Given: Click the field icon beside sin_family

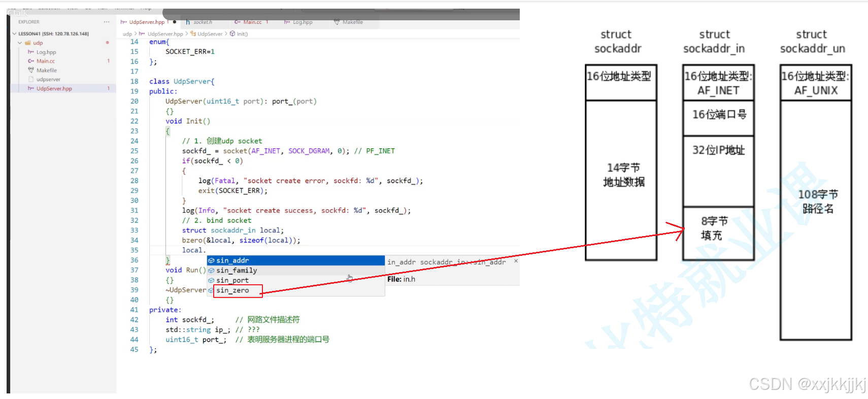Looking at the screenshot, I should (211, 271).
